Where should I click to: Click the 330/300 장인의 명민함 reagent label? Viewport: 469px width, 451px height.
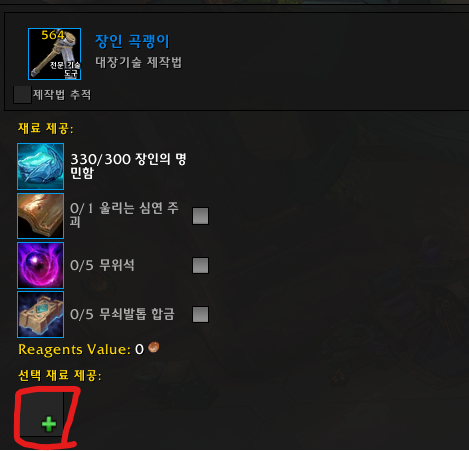[x=128, y=166]
